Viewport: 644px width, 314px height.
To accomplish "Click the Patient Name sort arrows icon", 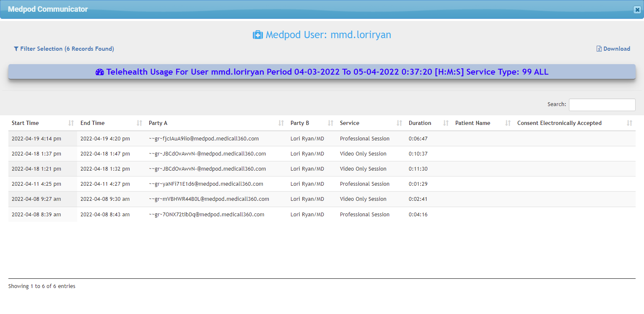I will (508, 123).
